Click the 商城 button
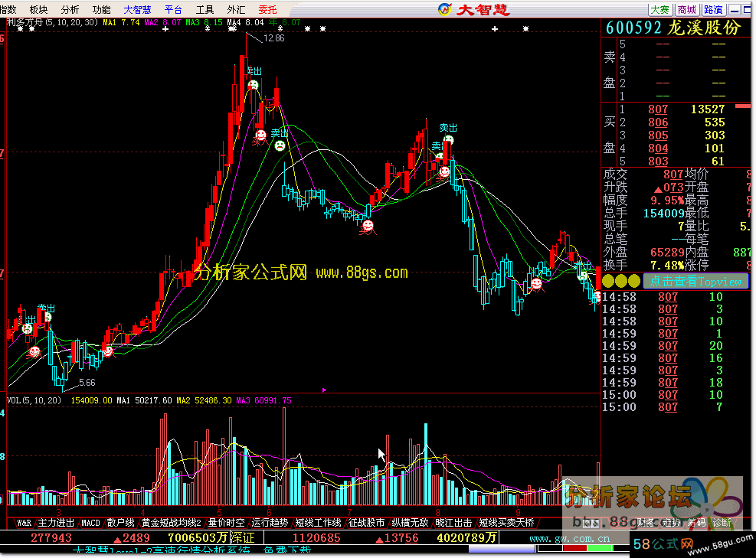Image resolution: width=756 pixels, height=558 pixels. point(686,10)
